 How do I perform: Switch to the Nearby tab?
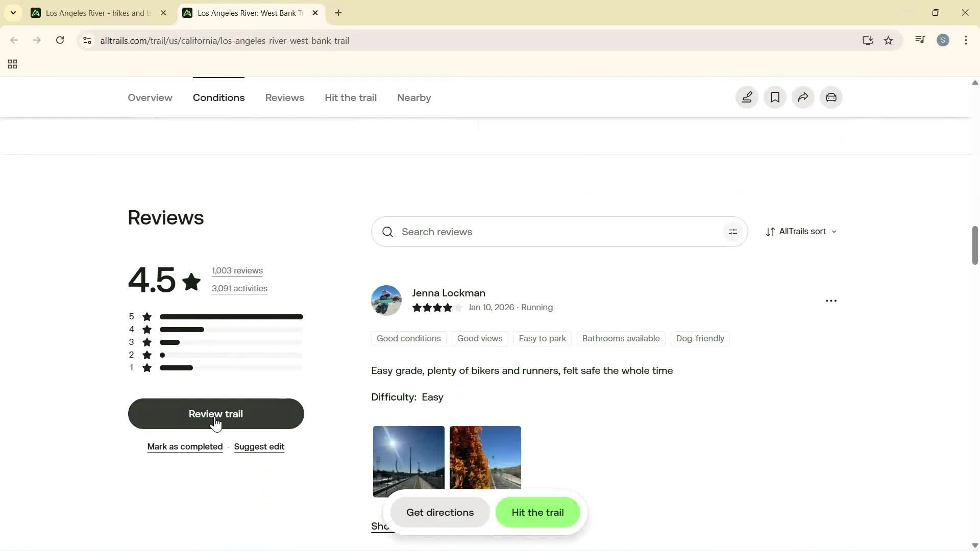pos(413,97)
